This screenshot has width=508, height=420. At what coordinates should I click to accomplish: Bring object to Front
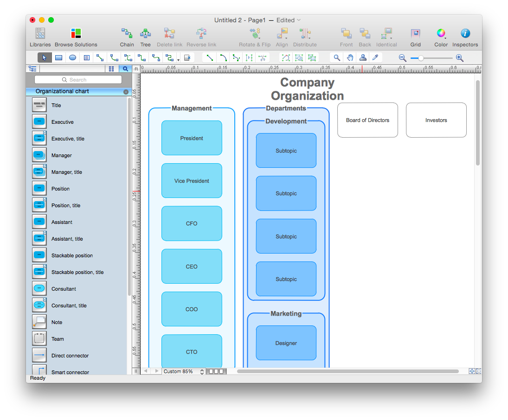(347, 38)
